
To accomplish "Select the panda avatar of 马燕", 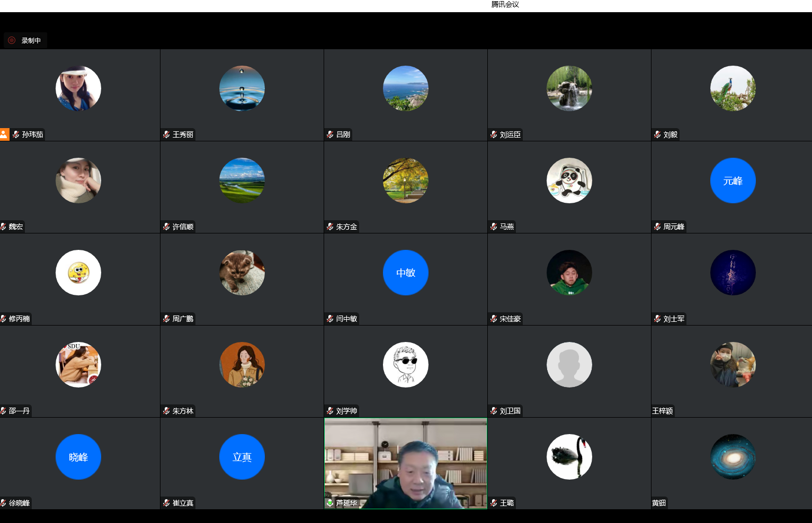I will click(x=569, y=181).
